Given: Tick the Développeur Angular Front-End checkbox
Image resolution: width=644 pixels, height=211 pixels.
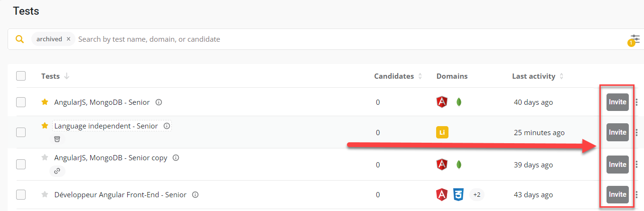Looking at the screenshot, I should tap(21, 194).
